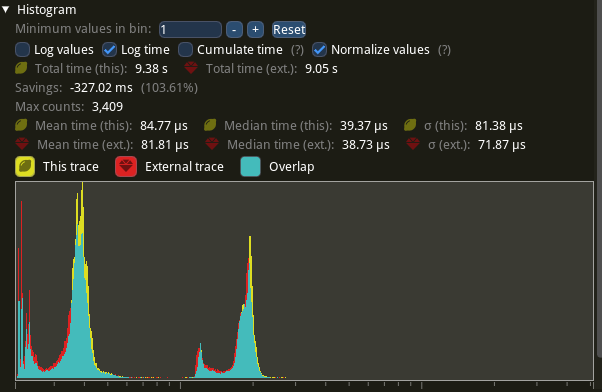Click the vertical scrollbar on right edge
This screenshot has height=392, width=602.
tap(599, 179)
